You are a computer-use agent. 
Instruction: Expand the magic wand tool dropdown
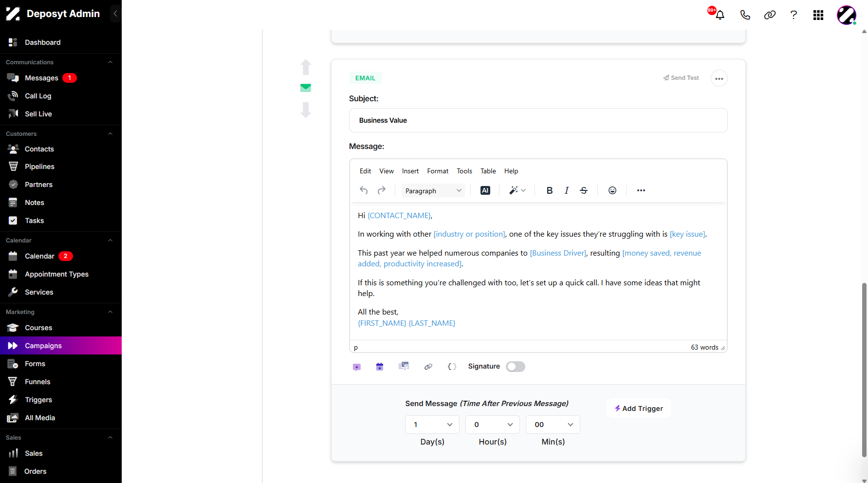(523, 190)
